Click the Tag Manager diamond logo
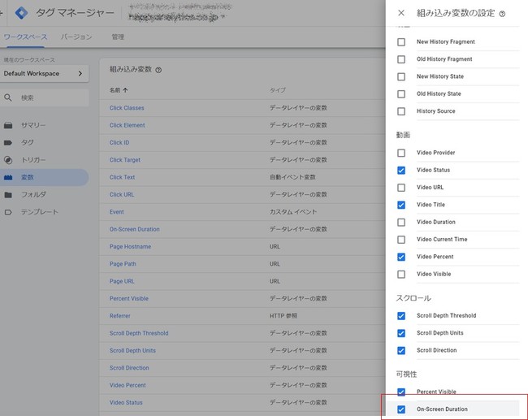528x420 pixels. 21,13
